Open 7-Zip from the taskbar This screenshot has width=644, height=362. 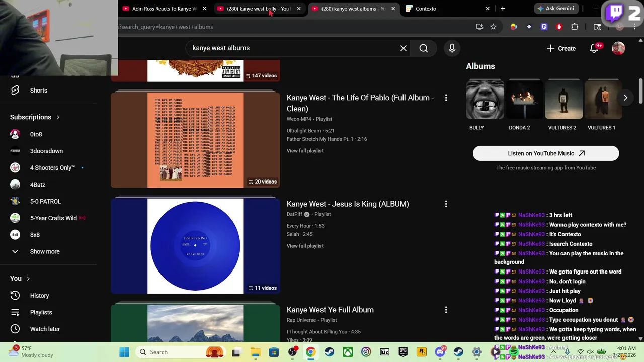click(x=384, y=352)
